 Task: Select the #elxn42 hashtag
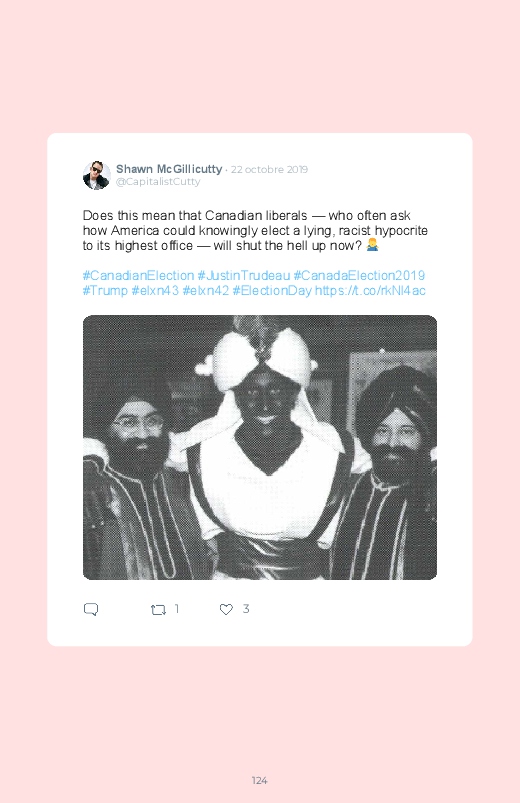point(205,291)
